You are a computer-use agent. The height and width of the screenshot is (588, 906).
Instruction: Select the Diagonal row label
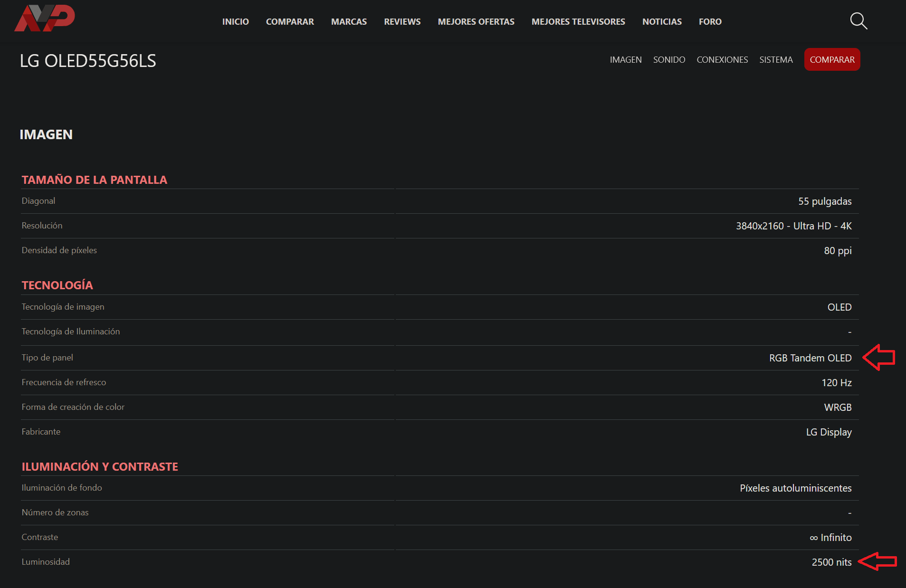tap(38, 201)
